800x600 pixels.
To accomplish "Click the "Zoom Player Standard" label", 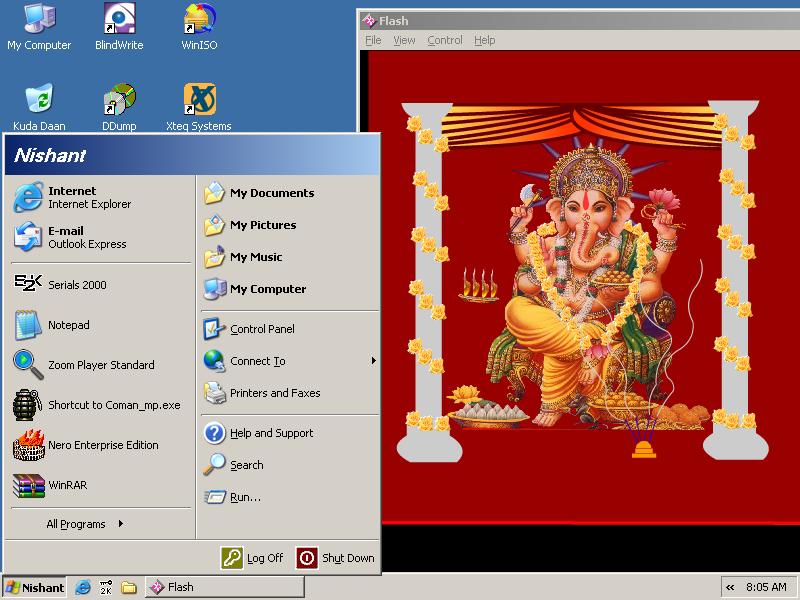I will click(x=101, y=365).
